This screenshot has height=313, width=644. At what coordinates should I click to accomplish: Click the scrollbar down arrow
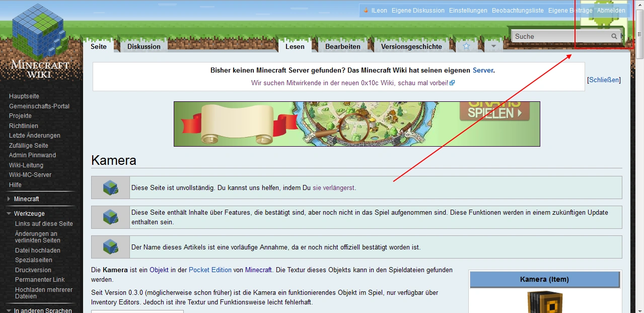639,308
